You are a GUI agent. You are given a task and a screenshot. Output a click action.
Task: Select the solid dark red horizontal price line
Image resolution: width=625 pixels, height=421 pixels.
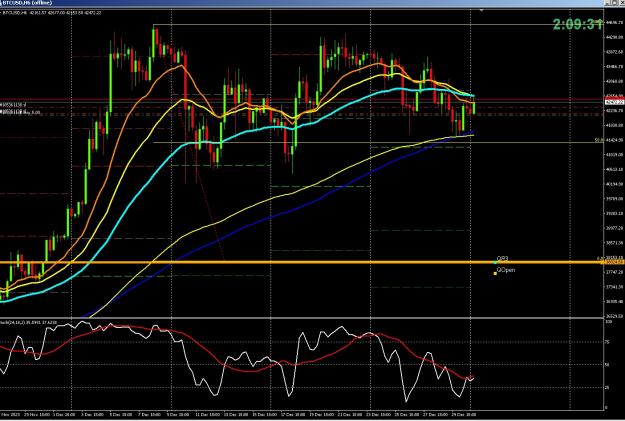pyautogui.click(x=301, y=99)
